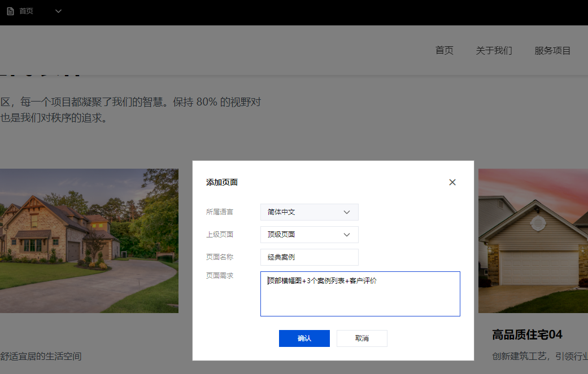
Task: Open the 高品质住宅04 project heading
Action: (526, 335)
